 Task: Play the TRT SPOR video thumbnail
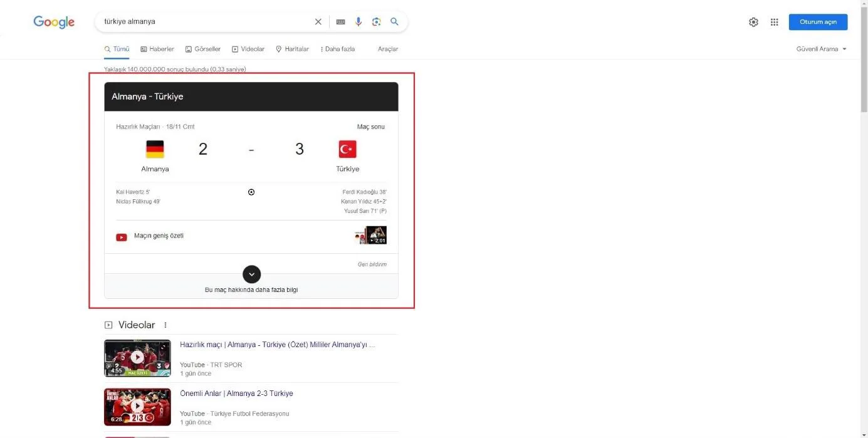click(137, 358)
